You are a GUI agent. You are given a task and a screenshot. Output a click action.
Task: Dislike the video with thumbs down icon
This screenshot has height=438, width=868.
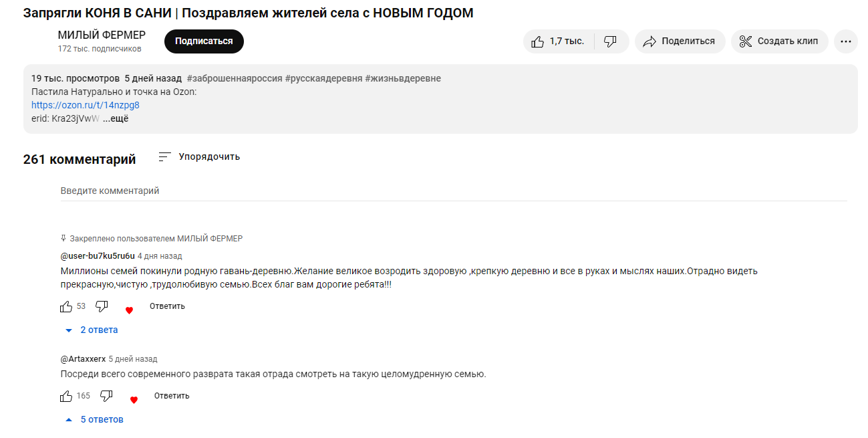tap(610, 41)
